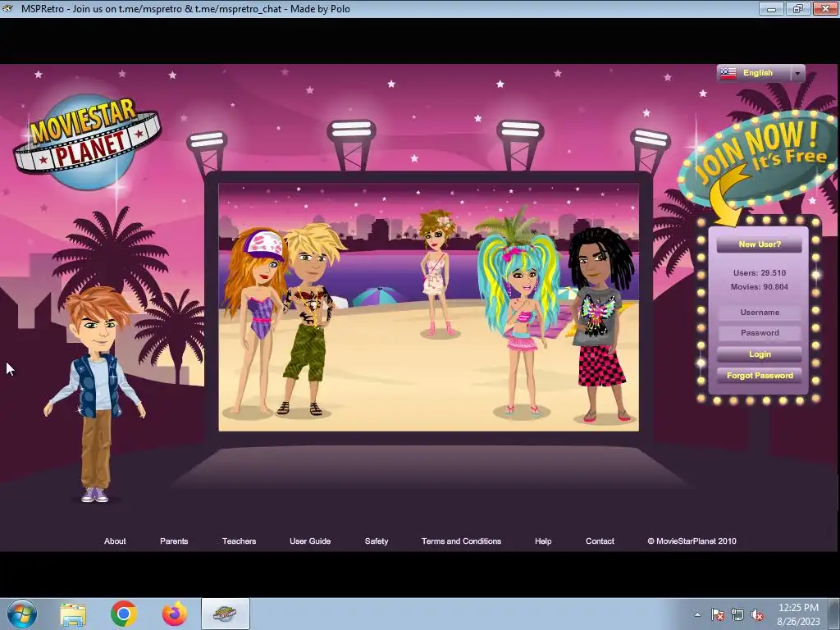
Task: Click the dreadlocks avatar in checkered skirt
Action: click(600, 325)
